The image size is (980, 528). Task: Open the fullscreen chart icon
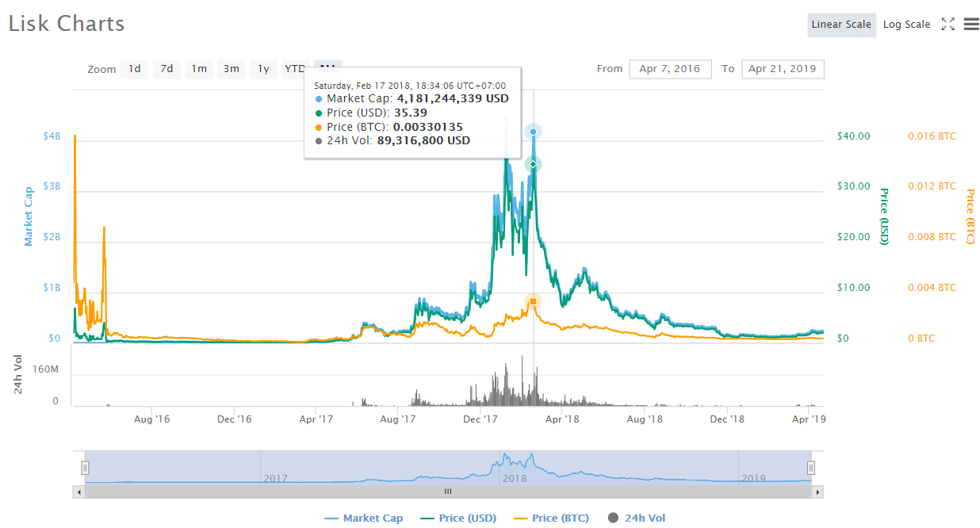coord(947,24)
